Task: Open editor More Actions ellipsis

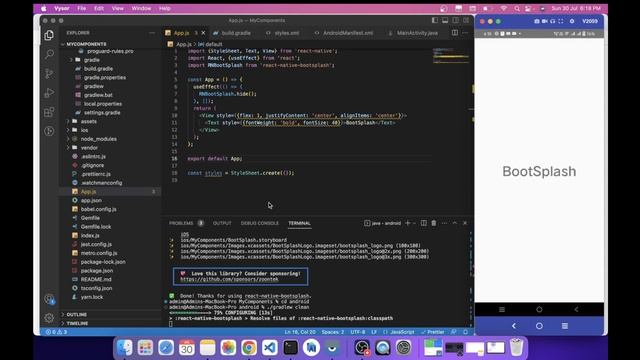Action: (465, 33)
